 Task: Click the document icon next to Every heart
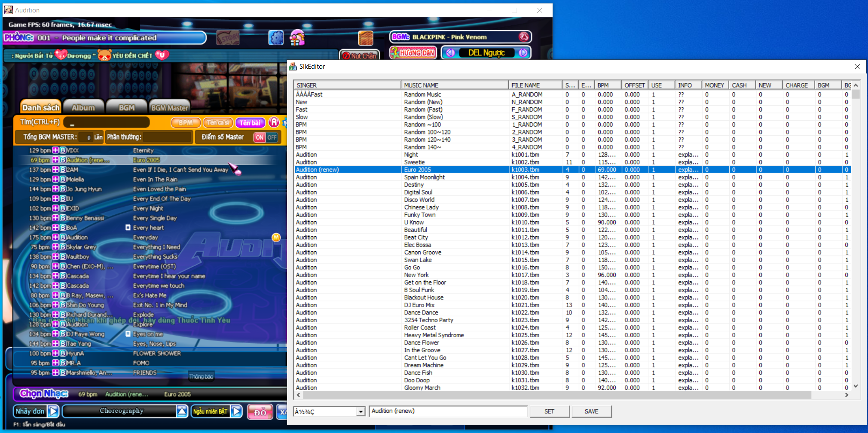(x=128, y=227)
